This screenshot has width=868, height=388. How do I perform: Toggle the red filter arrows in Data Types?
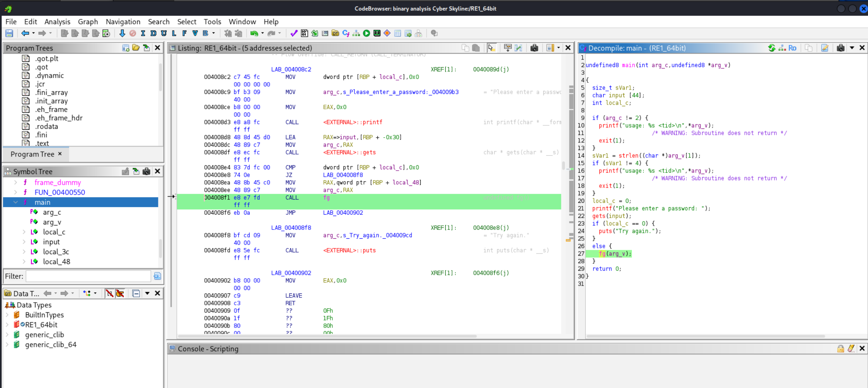pos(109,293)
